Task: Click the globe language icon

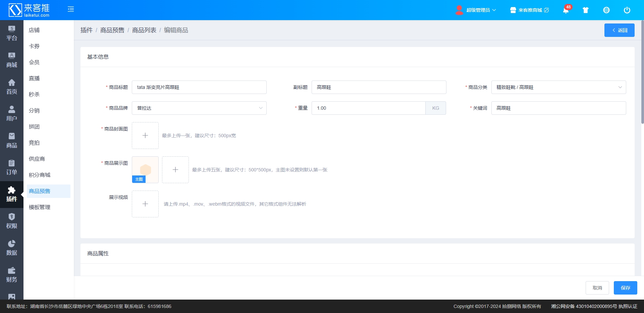Action: point(606,10)
